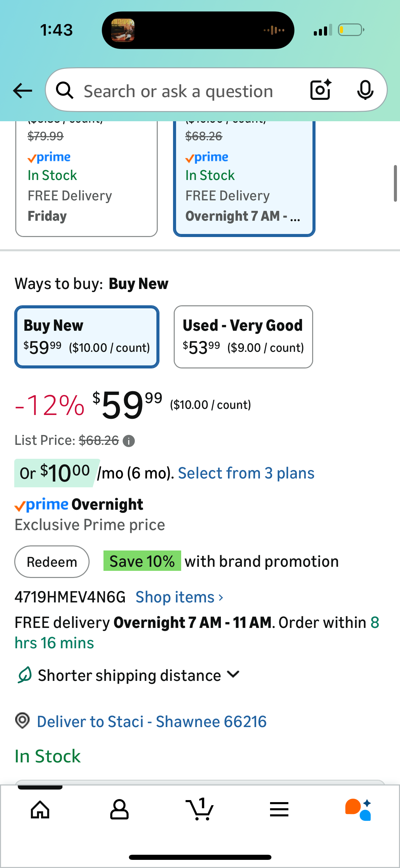Open the hamburger menu icon
This screenshot has height=868, width=400.
coord(279,810)
